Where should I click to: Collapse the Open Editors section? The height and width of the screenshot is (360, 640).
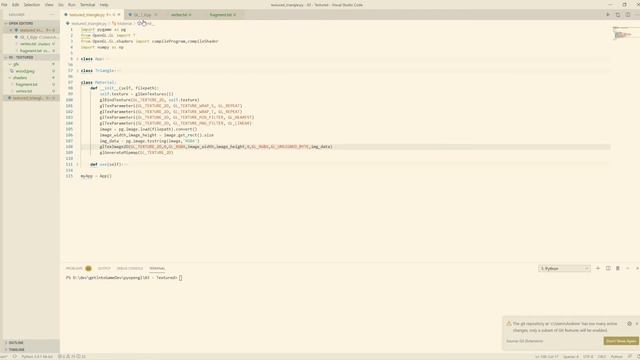[31, 23]
